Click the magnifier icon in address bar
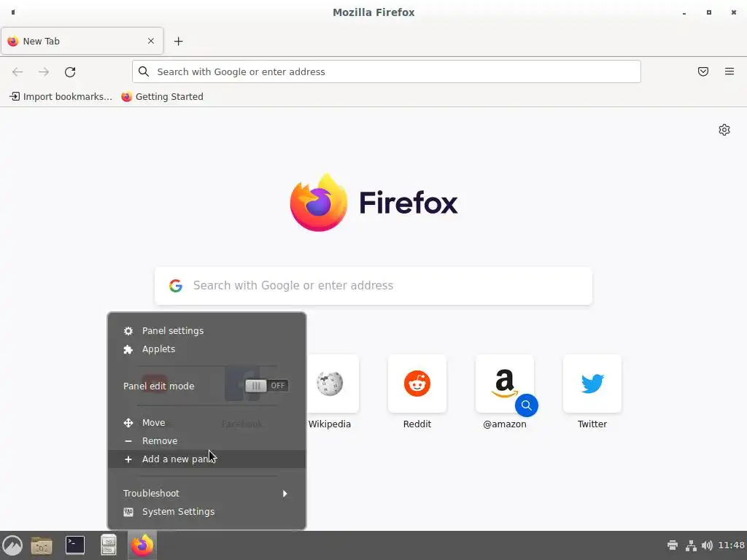Viewport: 747px width, 560px height. coord(144,71)
